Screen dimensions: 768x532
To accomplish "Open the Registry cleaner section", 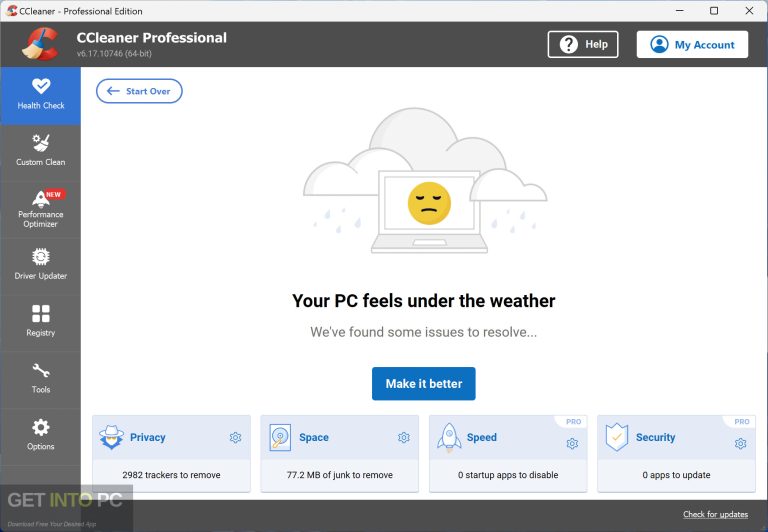I will 41,323.
